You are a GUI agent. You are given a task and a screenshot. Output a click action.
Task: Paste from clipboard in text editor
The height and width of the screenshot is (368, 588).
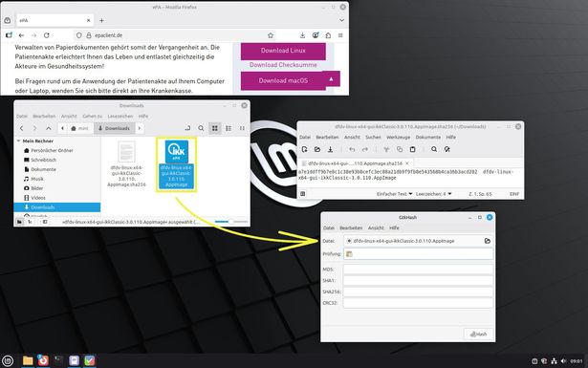[412, 149]
